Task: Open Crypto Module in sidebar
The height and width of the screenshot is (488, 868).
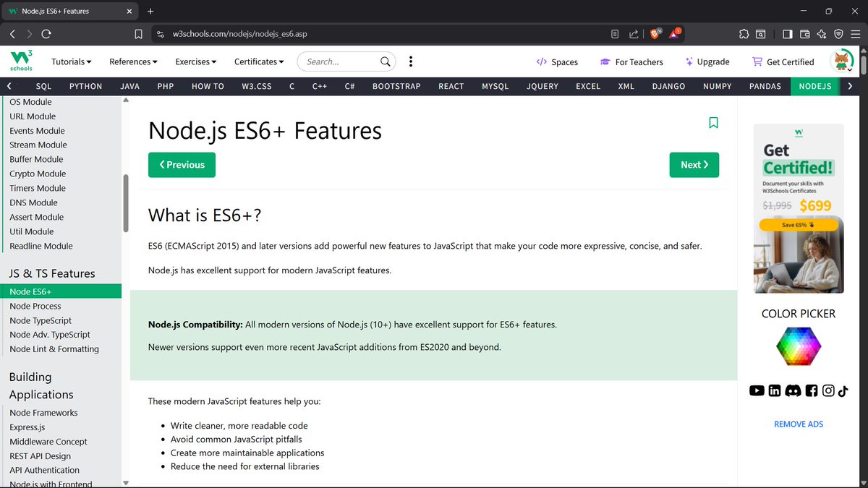Action: coord(38,174)
